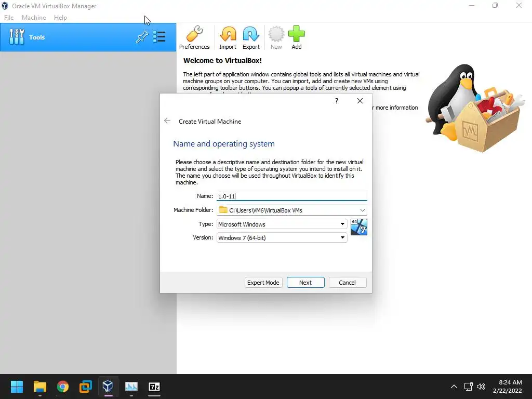Click the Welcome to VirtualBox! heading
The image size is (532, 399).
tap(222, 60)
